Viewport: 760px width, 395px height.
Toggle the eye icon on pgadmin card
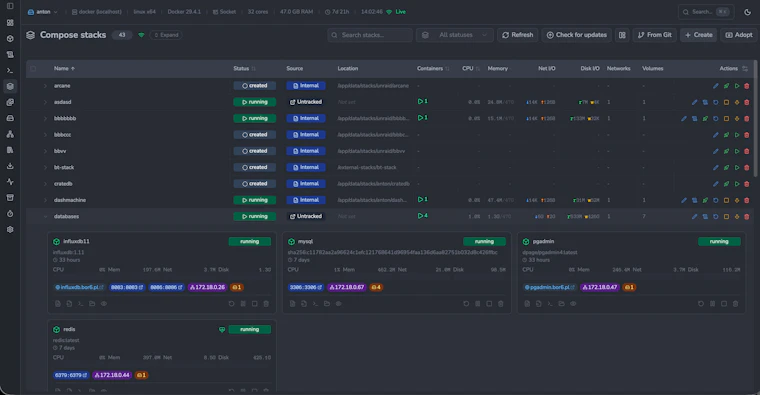click(573, 304)
